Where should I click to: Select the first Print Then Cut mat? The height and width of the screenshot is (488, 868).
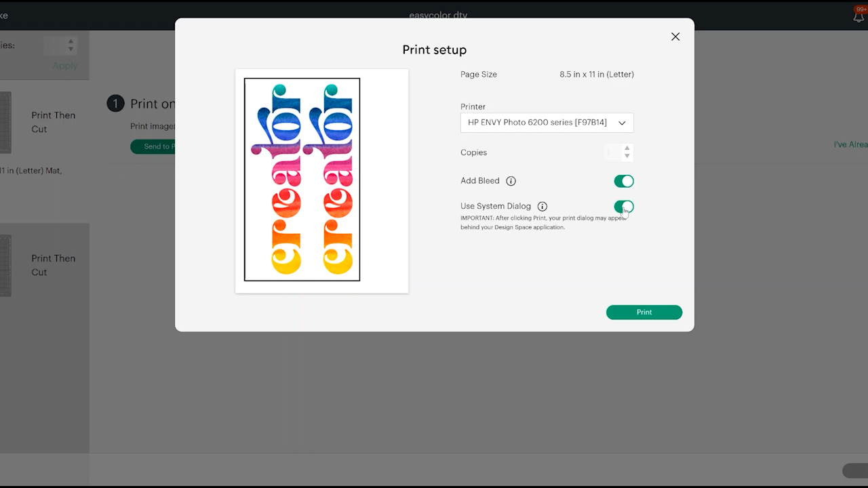pos(44,122)
